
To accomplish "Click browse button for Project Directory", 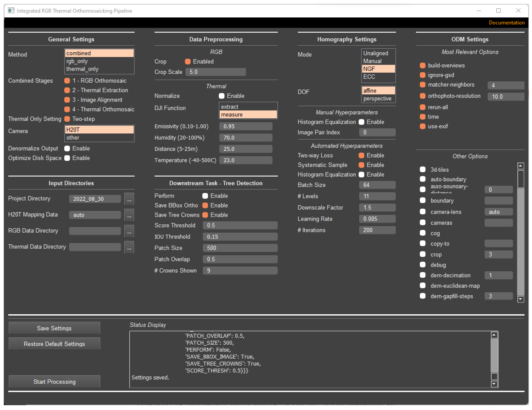I will tap(129, 199).
